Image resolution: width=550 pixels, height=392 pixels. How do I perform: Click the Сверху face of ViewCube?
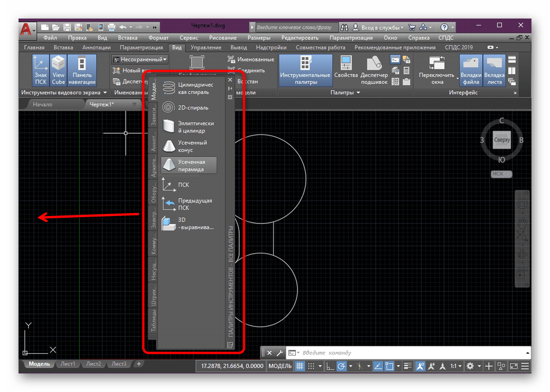(x=501, y=140)
